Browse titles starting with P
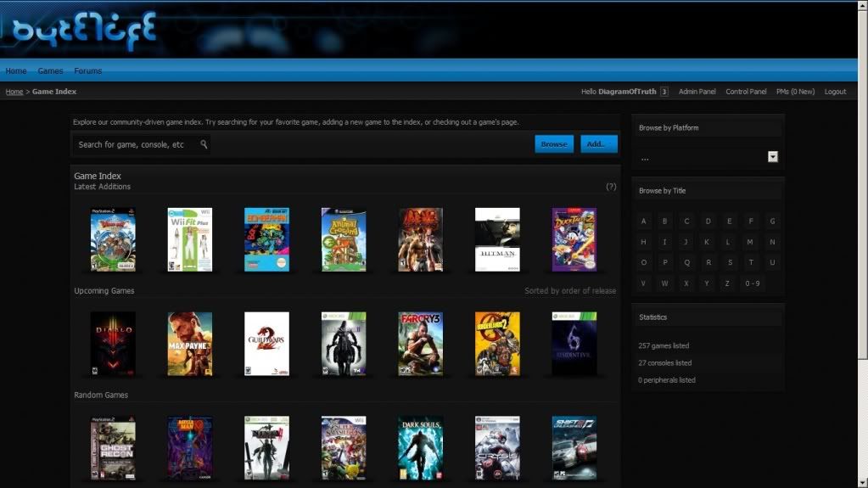868x488 pixels. [665, 262]
